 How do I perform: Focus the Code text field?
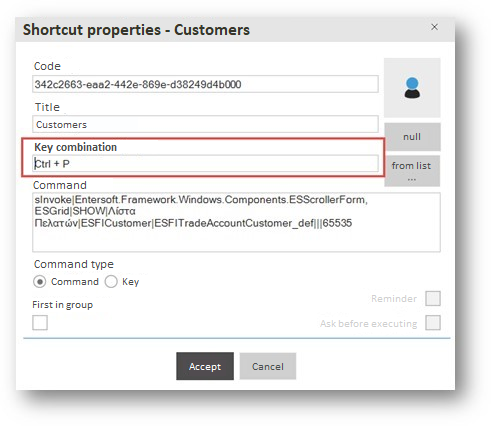click(x=205, y=84)
